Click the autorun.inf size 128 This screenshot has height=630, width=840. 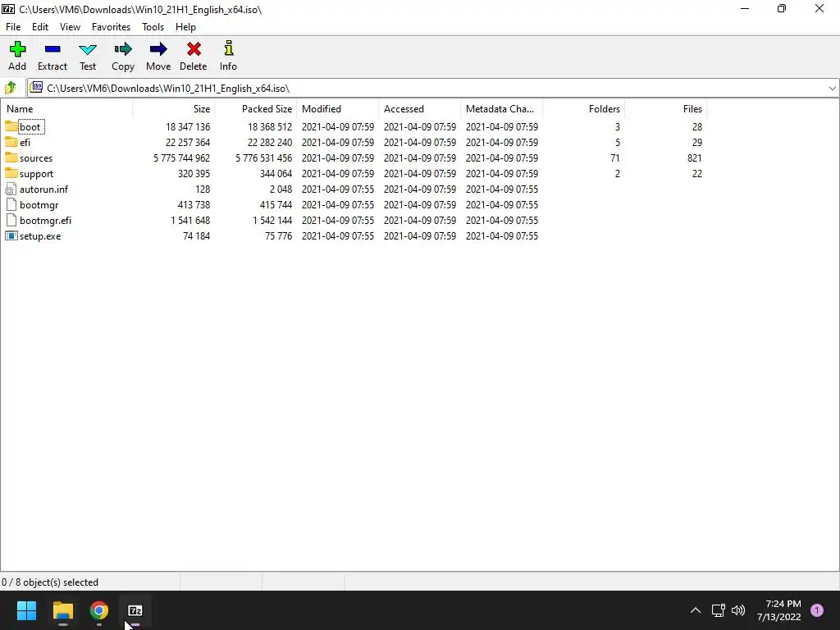203,189
